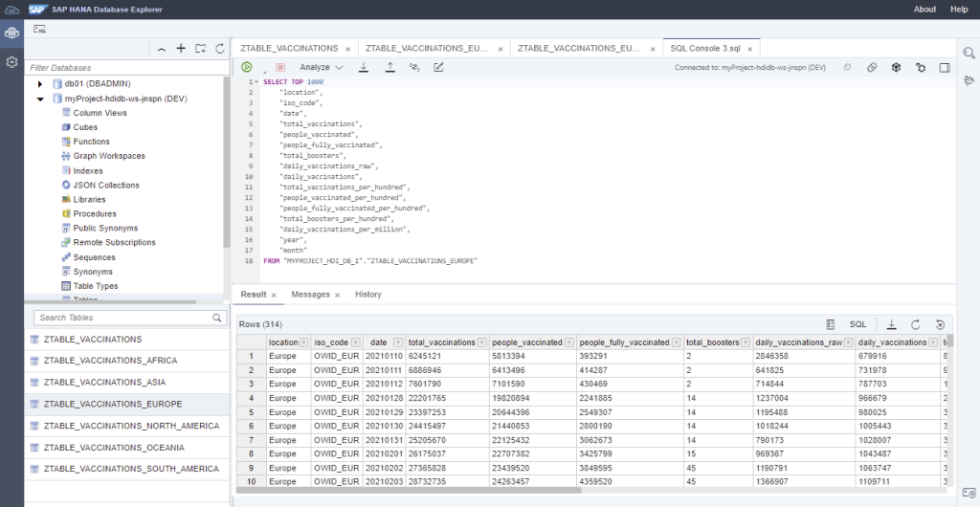Run the SQL statement
The height and width of the screenshot is (507, 980).
coord(247,67)
